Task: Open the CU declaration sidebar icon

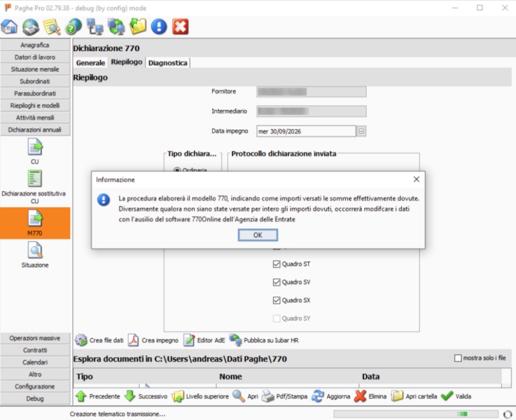Action: click(x=35, y=151)
